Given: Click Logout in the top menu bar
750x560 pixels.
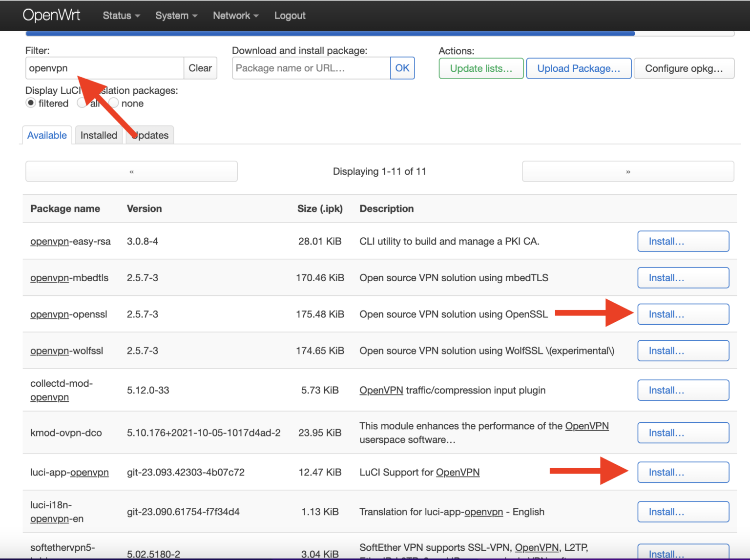Looking at the screenshot, I should click(x=290, y=15).
